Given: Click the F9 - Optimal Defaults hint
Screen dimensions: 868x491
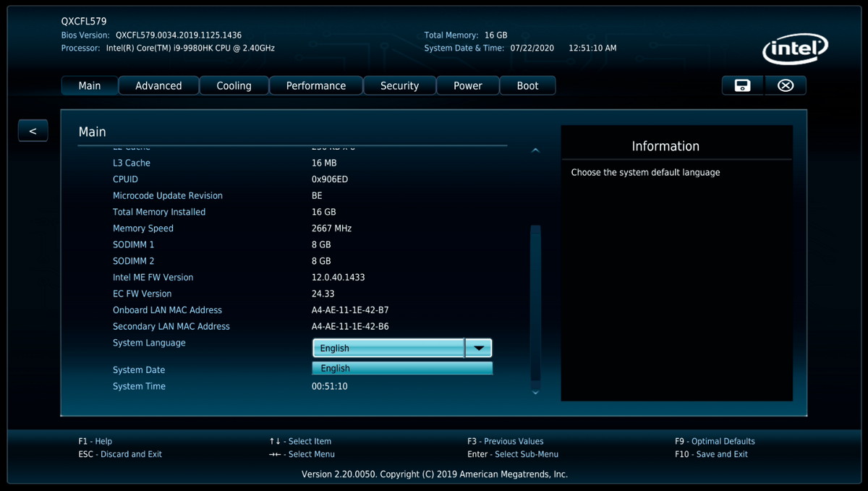Looking at the screenshot, I should pos(715,441).
